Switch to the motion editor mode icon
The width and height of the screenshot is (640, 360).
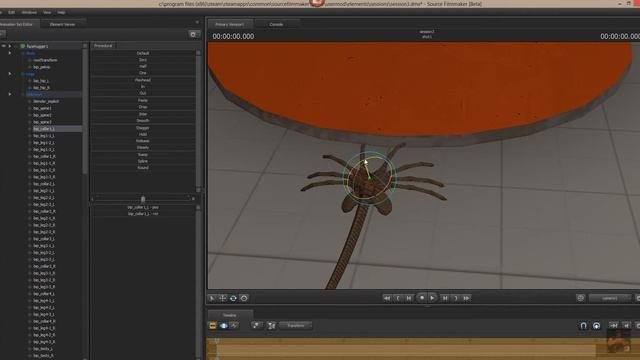(224, 325)
